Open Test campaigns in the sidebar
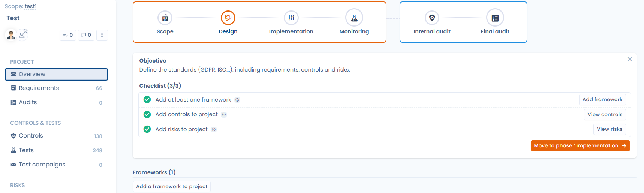Image resolution: width=644 pixels, height=193 pixels. tap(42, 165)
